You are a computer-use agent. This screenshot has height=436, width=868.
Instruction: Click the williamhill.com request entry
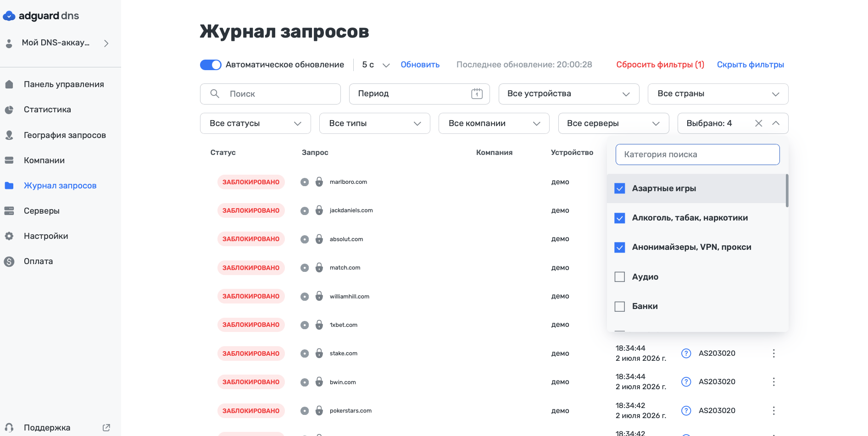click(x=349, y=297)
